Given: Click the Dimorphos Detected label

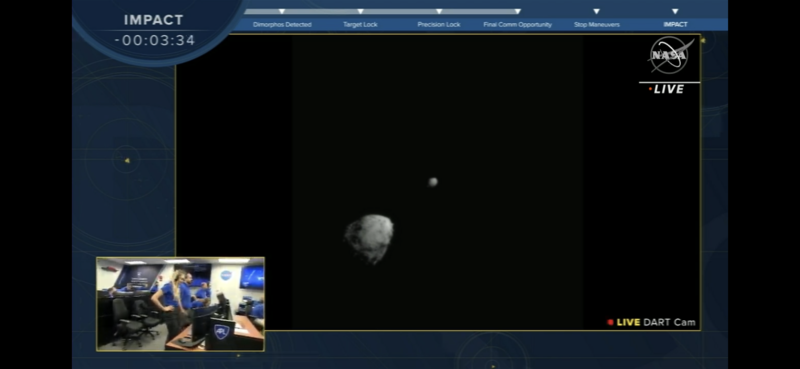Looking at the screenshot, I should click(x=282, y=24).
